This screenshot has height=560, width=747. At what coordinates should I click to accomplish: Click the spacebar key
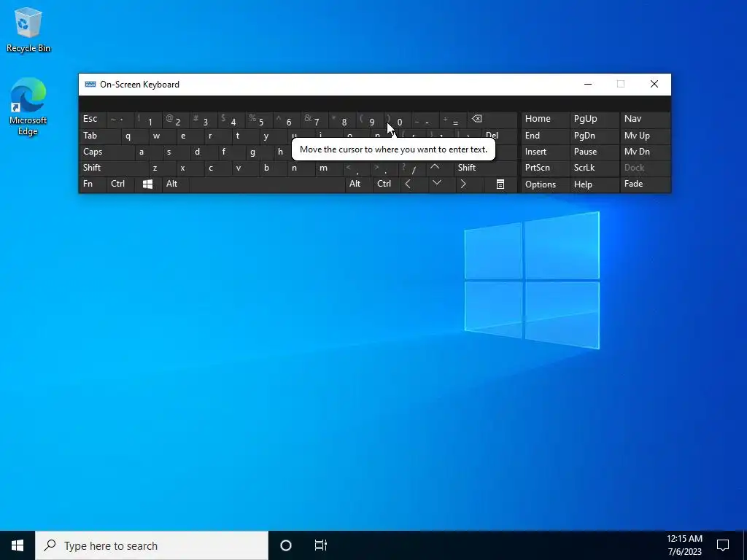click(267, 184)
